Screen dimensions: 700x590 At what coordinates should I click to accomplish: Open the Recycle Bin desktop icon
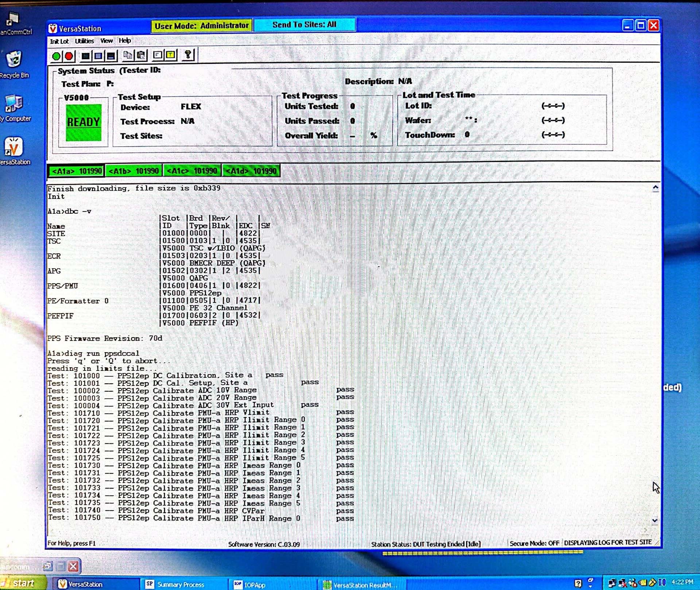(x=14, y=65)
